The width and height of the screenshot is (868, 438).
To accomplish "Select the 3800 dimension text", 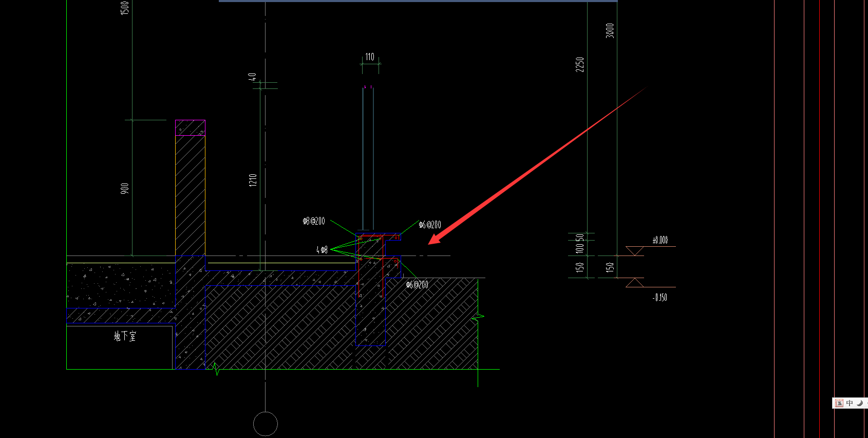I will [x=610, y=30].
